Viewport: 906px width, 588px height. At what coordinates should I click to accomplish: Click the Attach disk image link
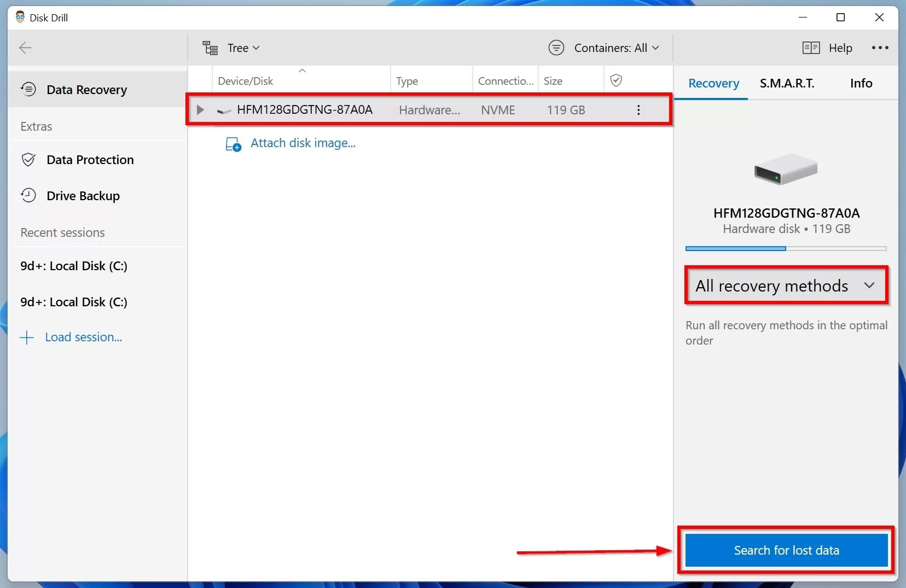(x=303, y=143)
